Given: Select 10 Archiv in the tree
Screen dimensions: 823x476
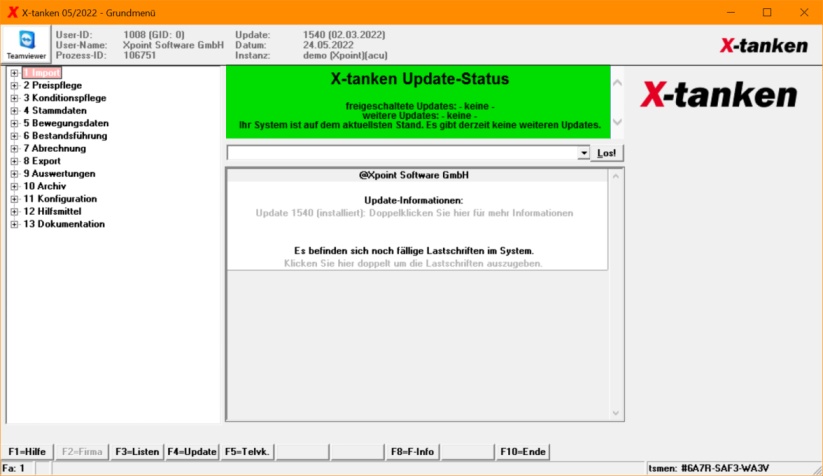Looking at the screenshot, I should coord(45,186).
